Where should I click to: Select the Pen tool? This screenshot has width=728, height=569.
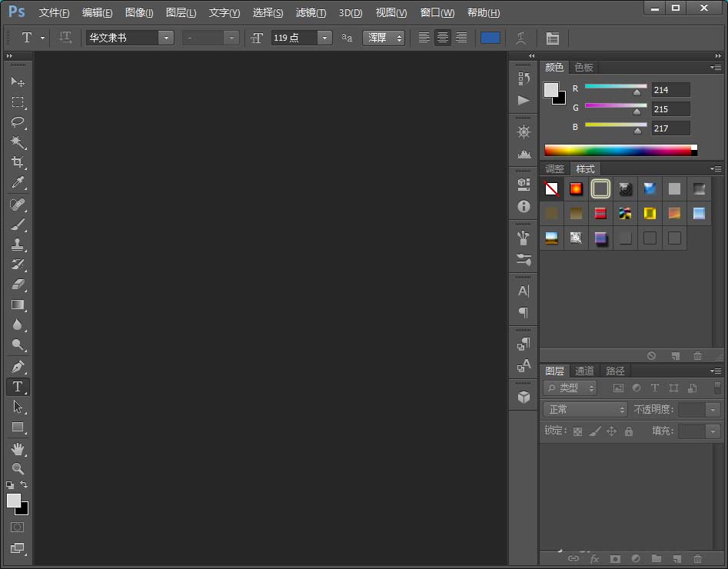pyautogui.click(x=17, y=366)
